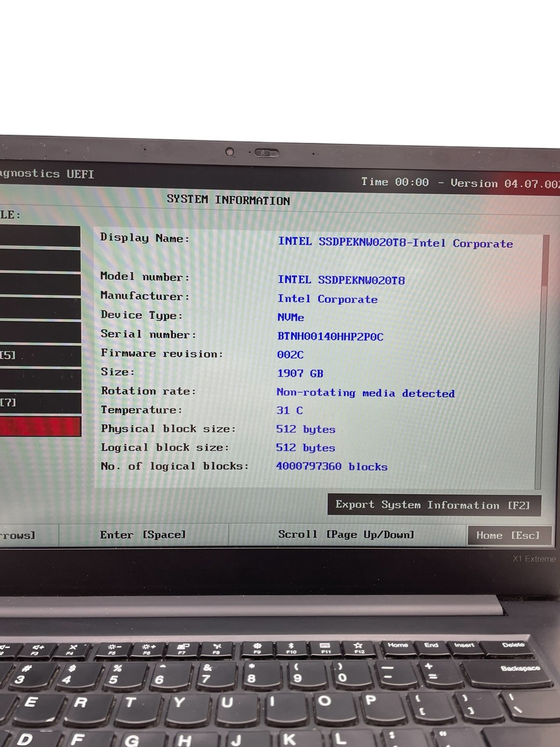Click the Serial number: label
This screenshot has height=747, width=560.
point(148,334)
